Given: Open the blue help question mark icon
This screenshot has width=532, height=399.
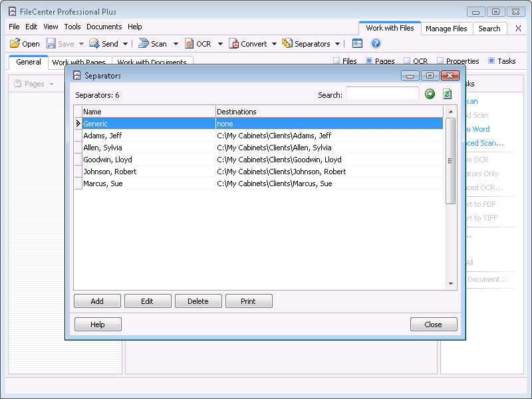Looking at the screenshot, I should [376, 44].
